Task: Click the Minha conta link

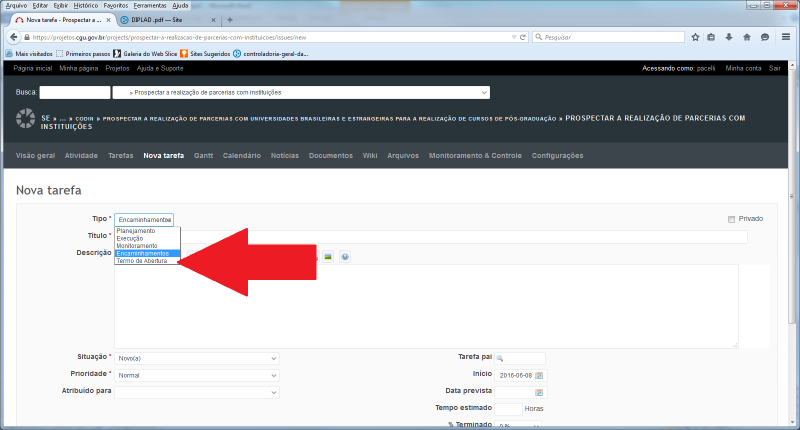Action: [743, 68]
